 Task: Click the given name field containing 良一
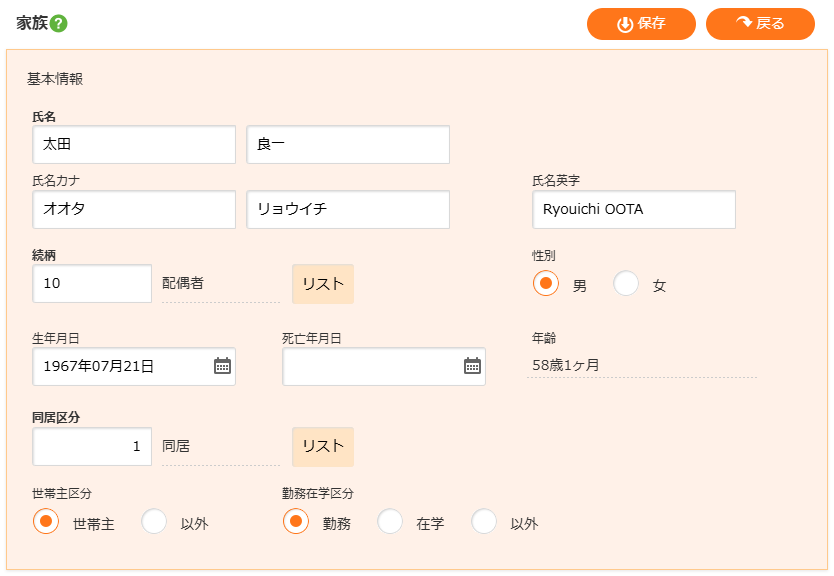pos(348,145)
